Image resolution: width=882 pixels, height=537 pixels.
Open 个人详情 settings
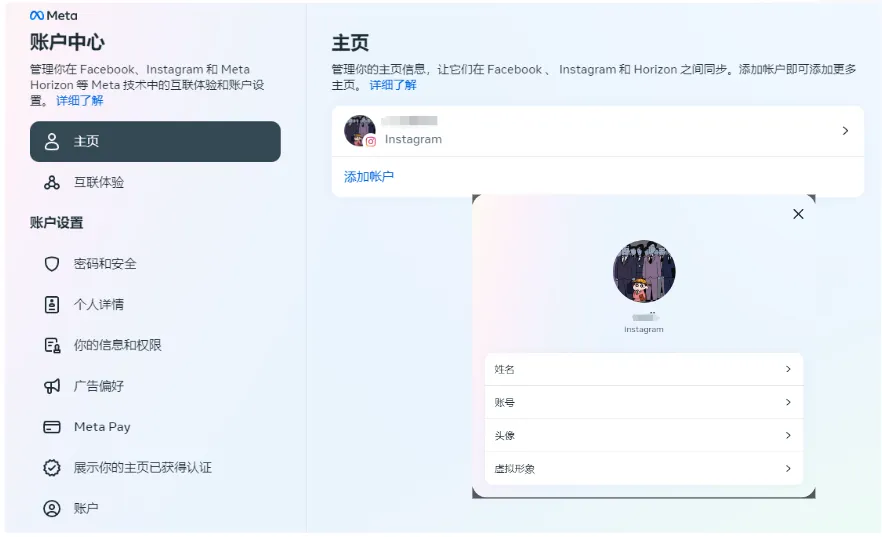(x=155, y=304)
